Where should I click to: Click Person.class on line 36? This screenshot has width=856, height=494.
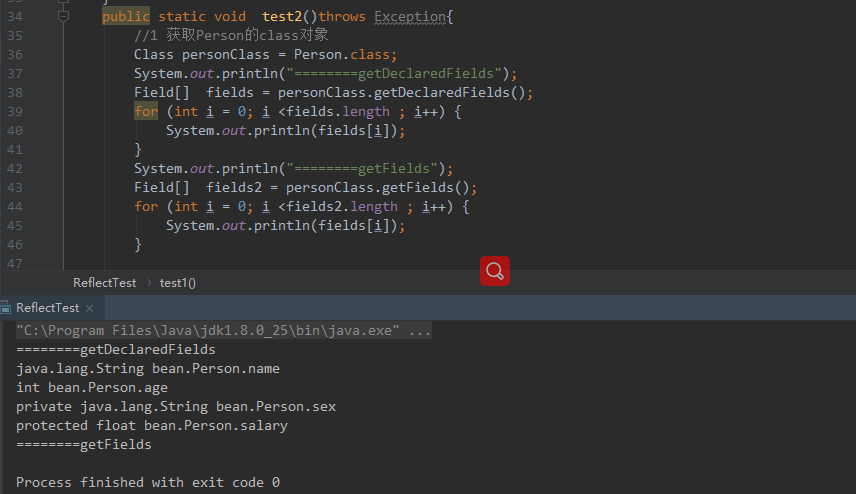(342, 55)
